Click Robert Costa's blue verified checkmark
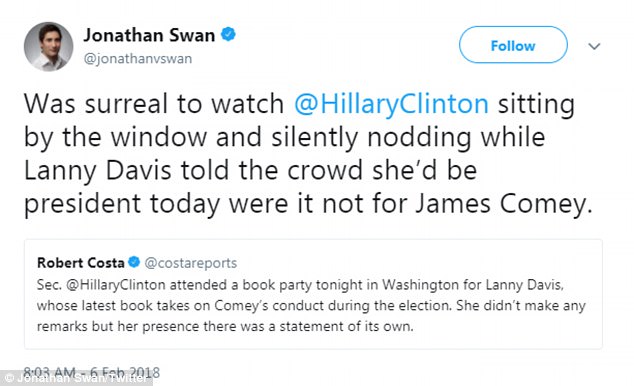The image size is (634, 386). (x=134, y=262)
